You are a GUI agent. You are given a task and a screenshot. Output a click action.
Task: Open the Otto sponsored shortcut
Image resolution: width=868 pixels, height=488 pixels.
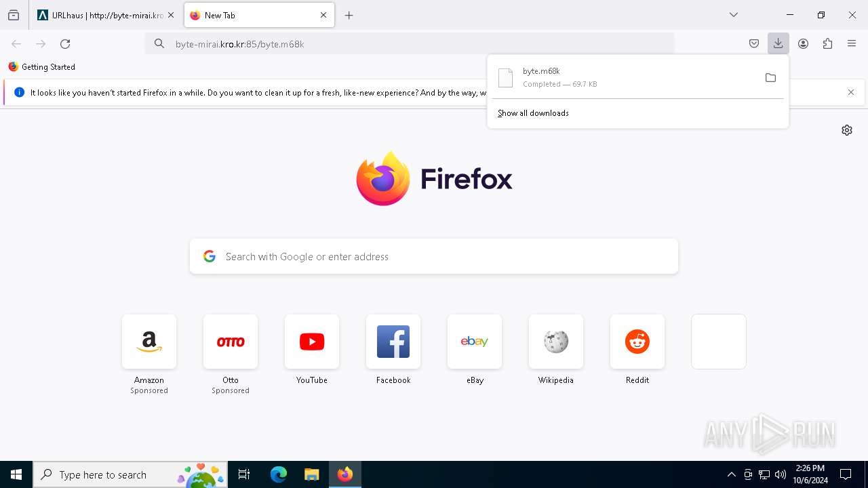[231, 342]
